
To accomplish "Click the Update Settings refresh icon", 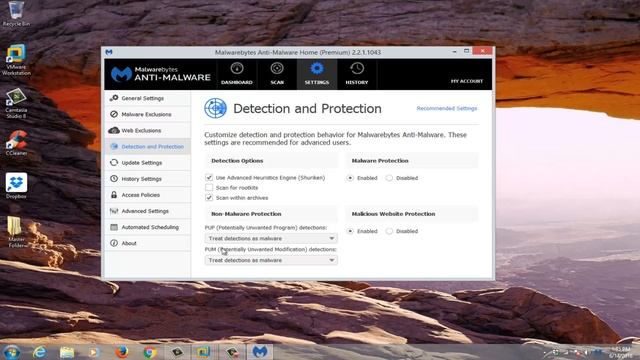I will point(114,162).
